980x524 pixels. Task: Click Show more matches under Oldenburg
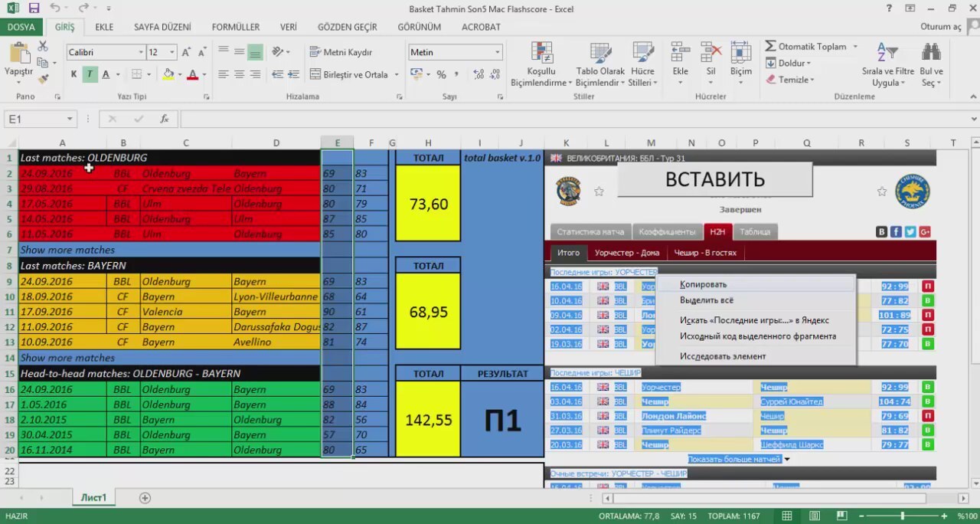pyautogui.click(x=67, y=250)
